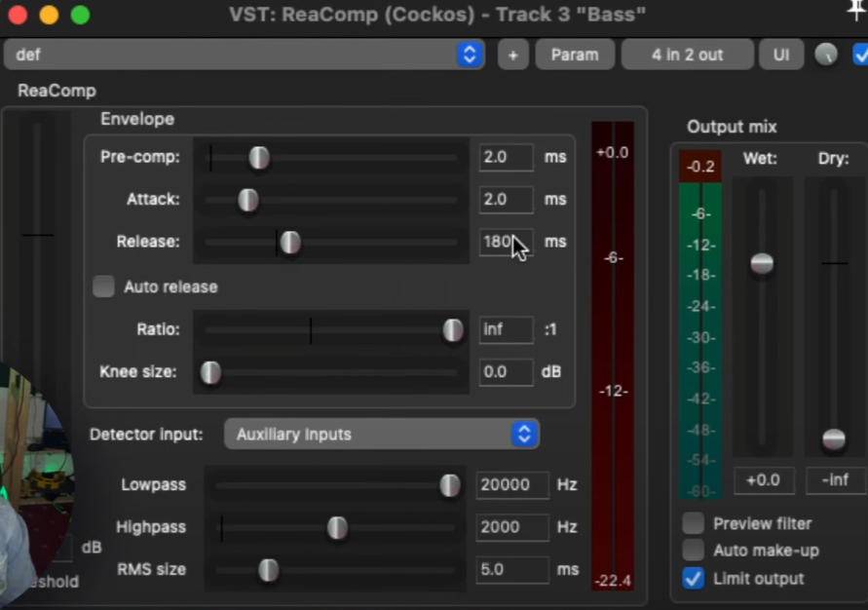Click the Highpass 2000 Hz field
868x610 pixels.
pyautogui.click(x=512, y=527)
